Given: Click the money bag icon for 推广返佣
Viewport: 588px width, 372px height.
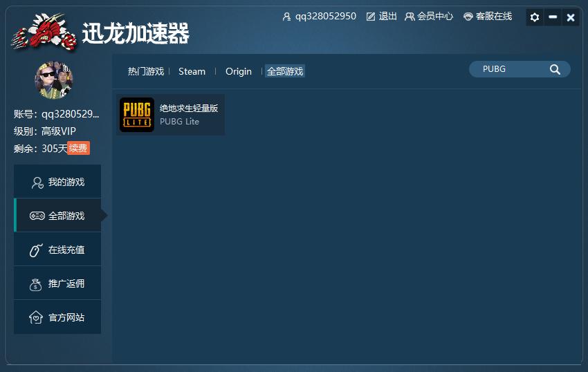Looking at the screenshot, I should [35, 285].
